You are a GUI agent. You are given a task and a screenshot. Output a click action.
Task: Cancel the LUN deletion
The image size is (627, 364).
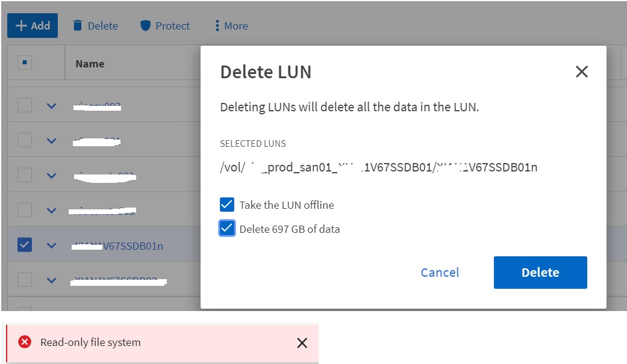point(440,273)
